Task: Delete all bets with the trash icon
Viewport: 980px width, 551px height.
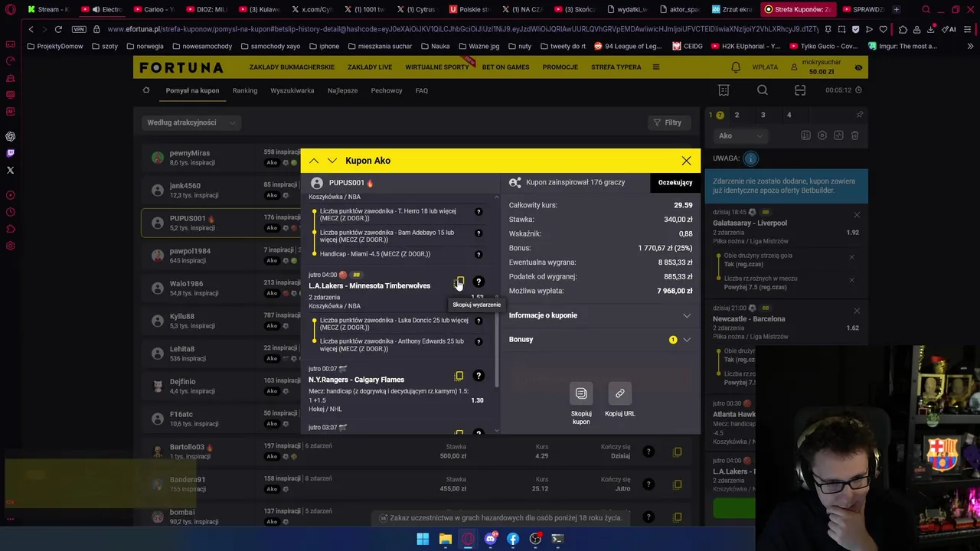Action: 855,135
